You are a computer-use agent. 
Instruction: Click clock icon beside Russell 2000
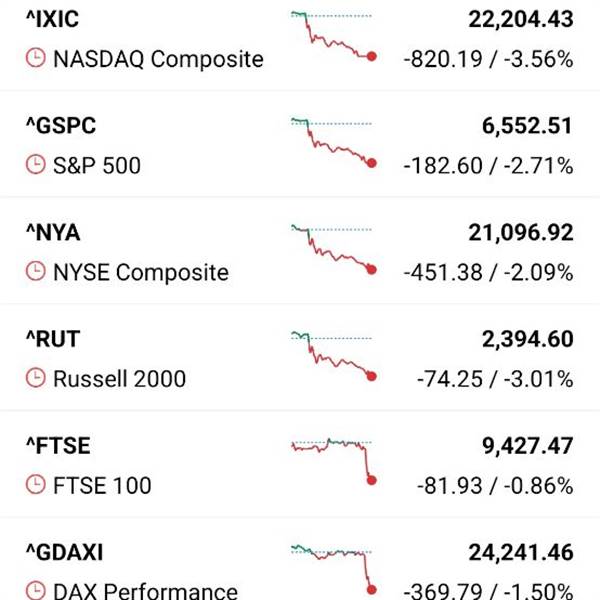click(36, 379)
